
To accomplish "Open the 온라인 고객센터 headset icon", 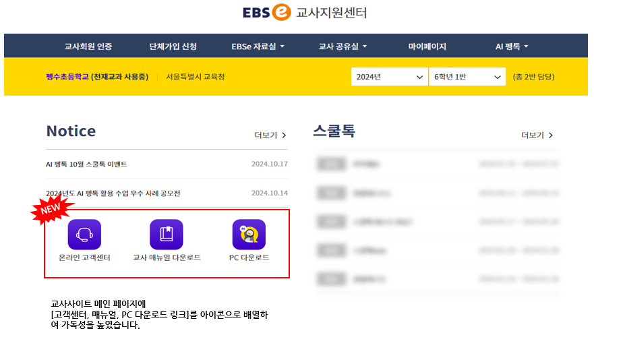I will click(x=84, y=235).
